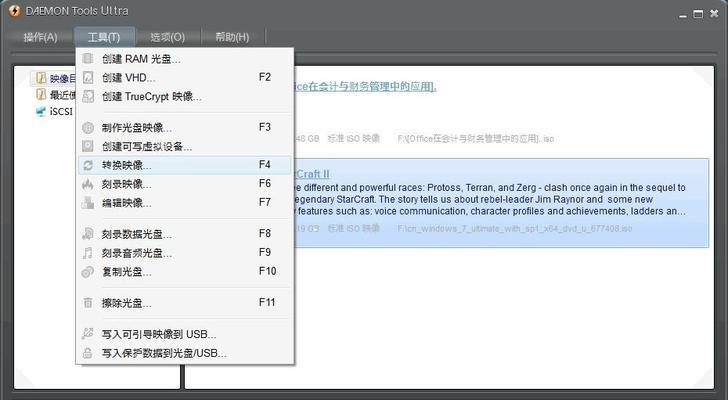This screenshot has width=728, height=400.
Task: Click the VHD icon in menu
Action: (88, 77)
